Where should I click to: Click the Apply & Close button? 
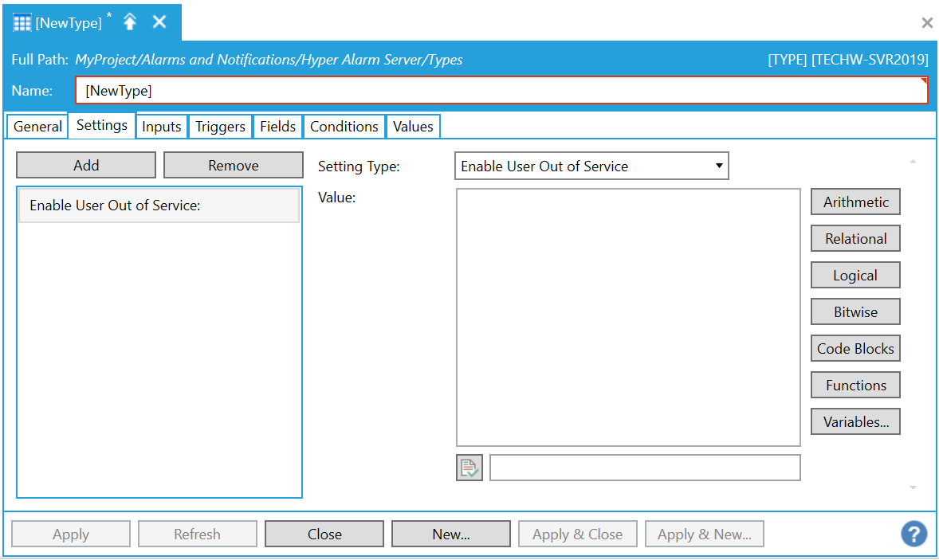578,534
